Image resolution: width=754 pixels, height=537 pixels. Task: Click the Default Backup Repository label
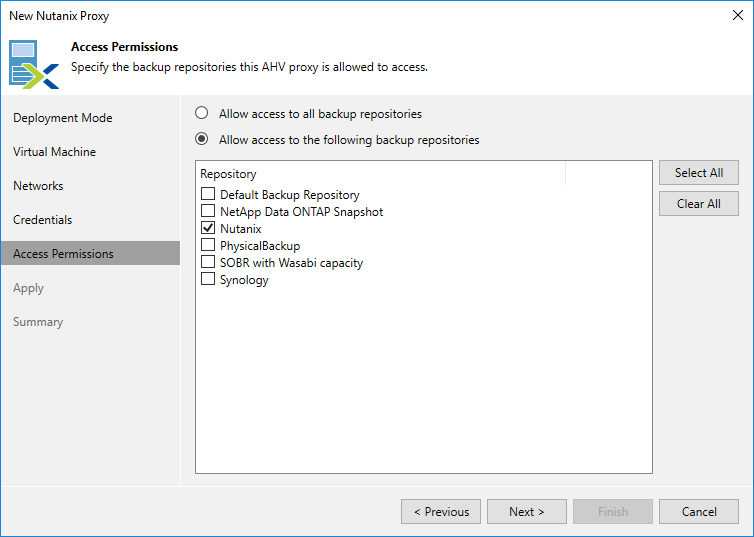[289, 195]
